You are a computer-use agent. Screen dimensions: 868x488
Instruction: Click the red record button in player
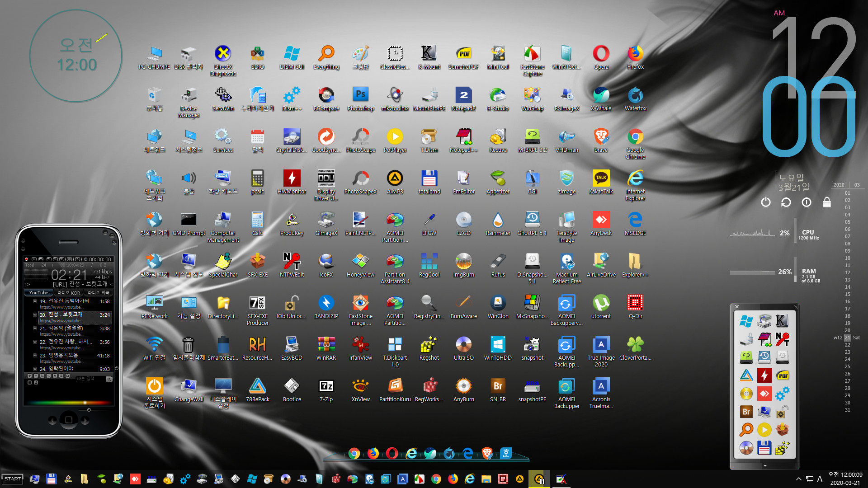click(x=27, y=259)
